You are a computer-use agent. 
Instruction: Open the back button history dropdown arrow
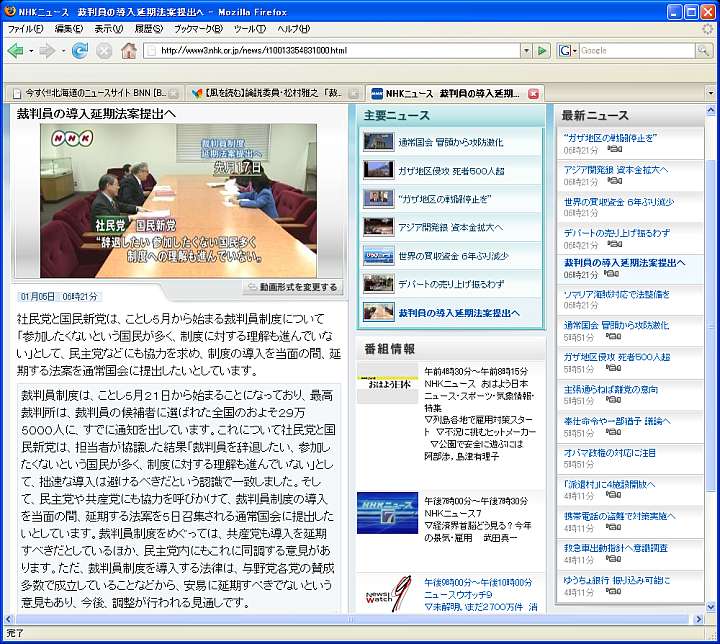point(30,50)
